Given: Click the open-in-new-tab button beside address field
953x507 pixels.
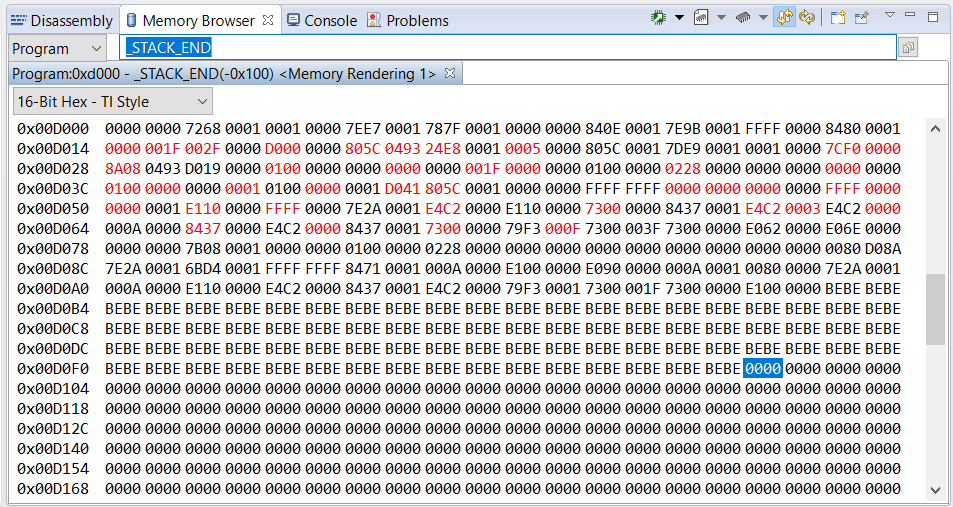Looking at the screenshot, I should click(x=909, y=48).
